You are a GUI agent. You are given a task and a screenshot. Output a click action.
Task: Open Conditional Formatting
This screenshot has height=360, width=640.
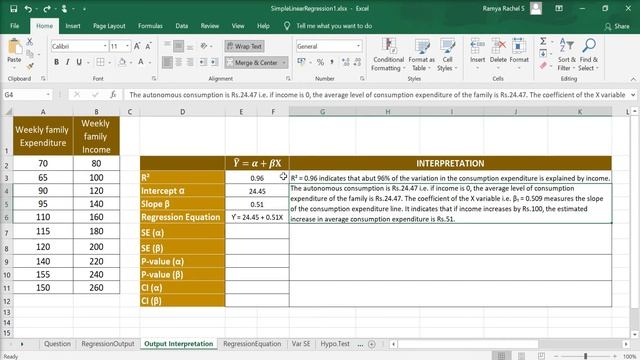tap(388, 55)
